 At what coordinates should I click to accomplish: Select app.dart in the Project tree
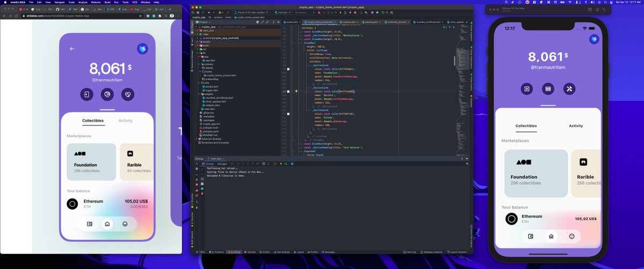[211, 61]
